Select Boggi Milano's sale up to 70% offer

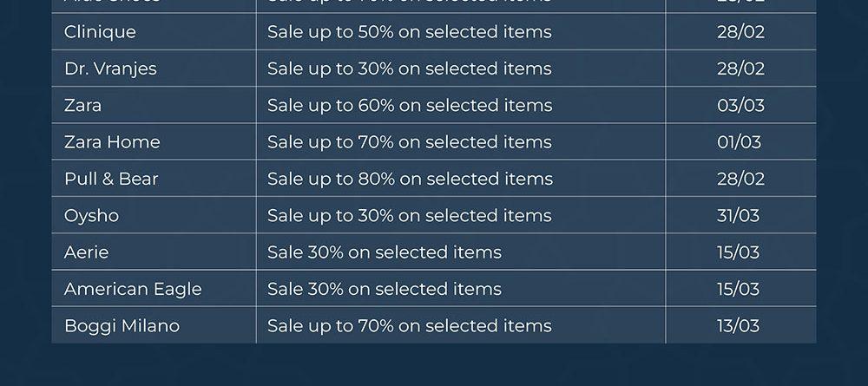(x=409, y=326)
